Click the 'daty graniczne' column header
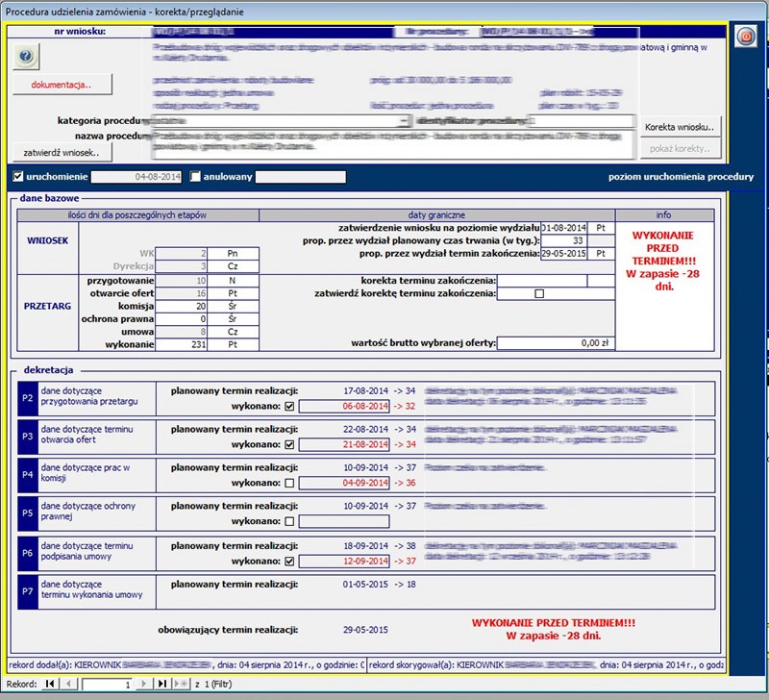 [436, 214]
